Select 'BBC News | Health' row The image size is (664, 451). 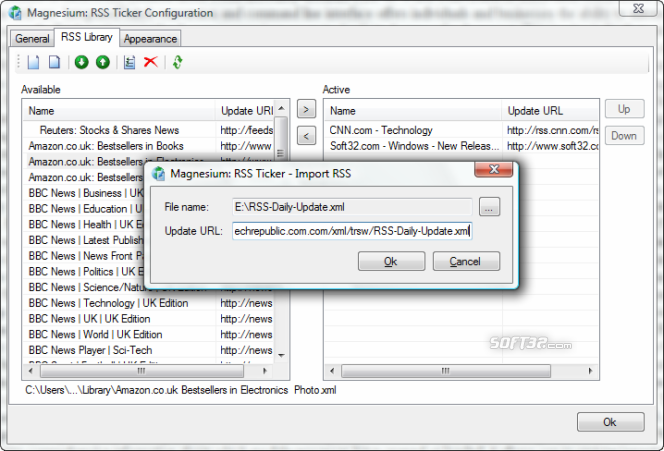point(85,224)
